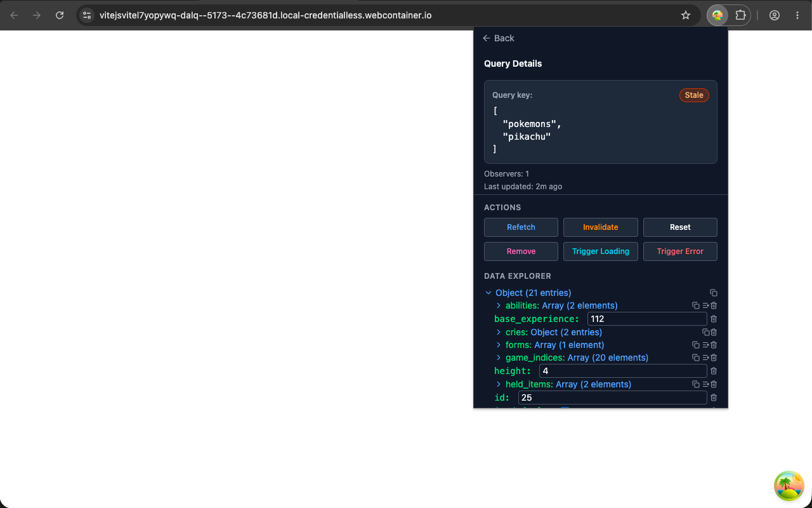Screen dimensions: 812x508
Task: Delete the base_experience entry
Action: tap(714, 319)
